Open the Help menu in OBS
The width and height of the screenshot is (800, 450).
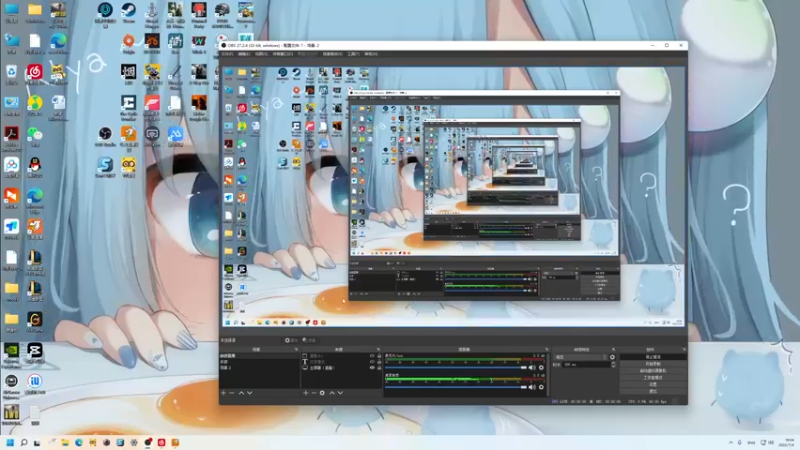coord(371,54)
